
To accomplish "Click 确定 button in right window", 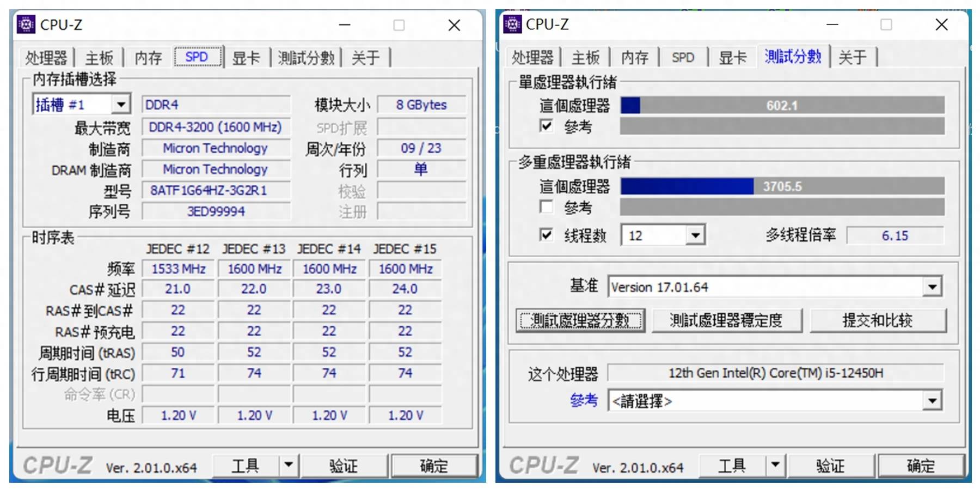I will click(921, 466).
